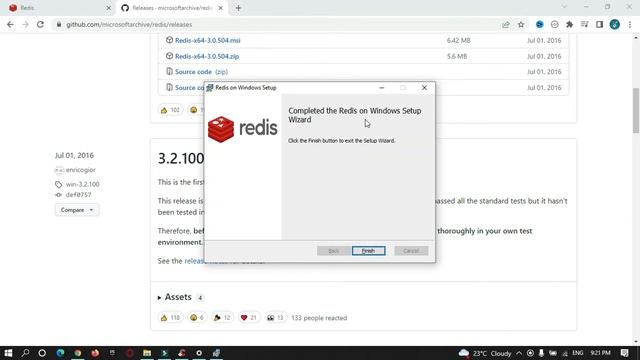Bookmark this page with the star icon
640x360 pixels.
pos(521,24)
